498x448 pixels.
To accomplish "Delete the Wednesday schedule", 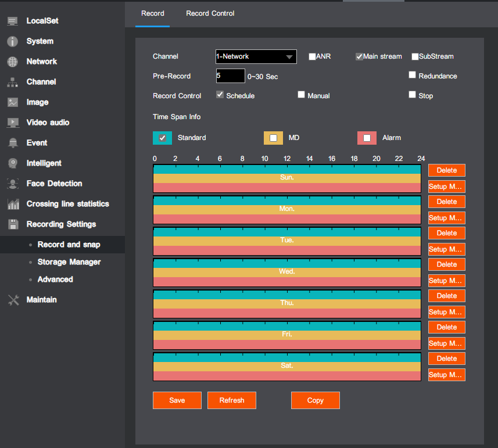I will tap(447, 264).
